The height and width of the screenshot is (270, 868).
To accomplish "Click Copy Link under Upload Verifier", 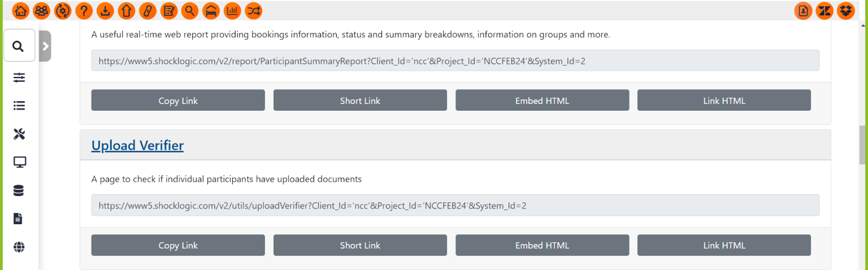I will [x=178, y=245].
